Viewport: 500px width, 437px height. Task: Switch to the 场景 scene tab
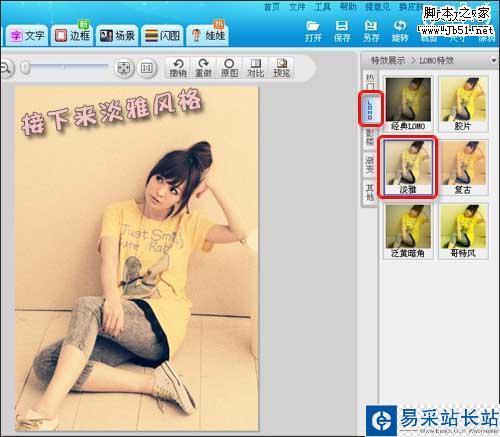[x=117, y=35]
